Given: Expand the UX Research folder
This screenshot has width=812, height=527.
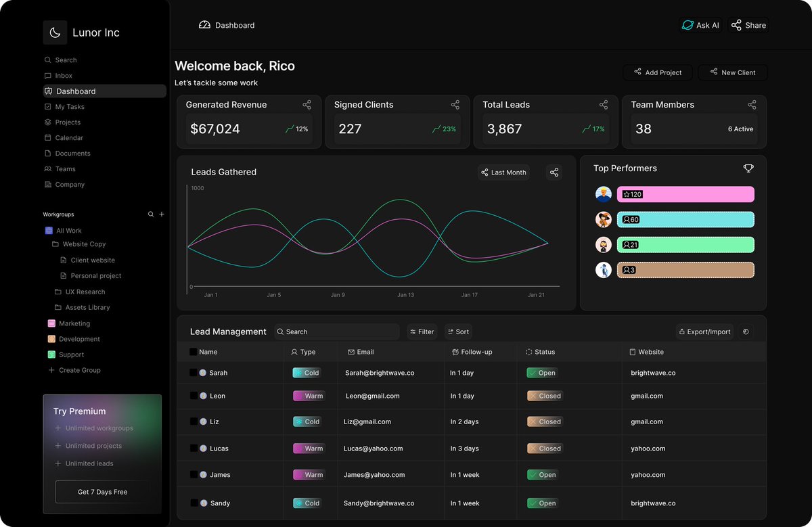Looking at the screenshot, I should 79,292.
